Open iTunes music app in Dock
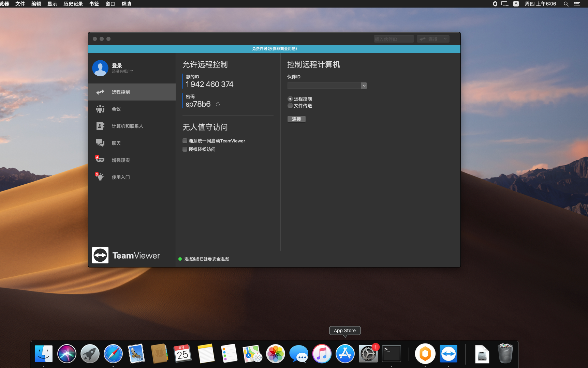Viewport: 588px width, 368px height. pos(322,354)
